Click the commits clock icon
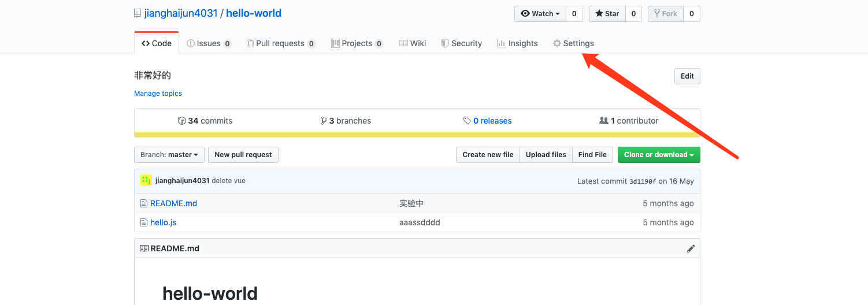The image size is (868, 305). tap(181, 121)
